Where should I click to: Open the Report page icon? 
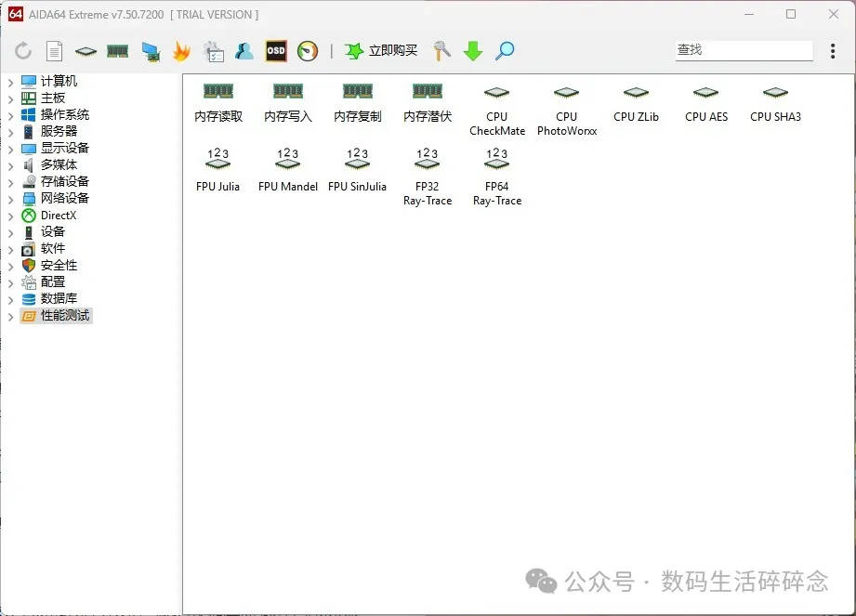coord(54,51)
